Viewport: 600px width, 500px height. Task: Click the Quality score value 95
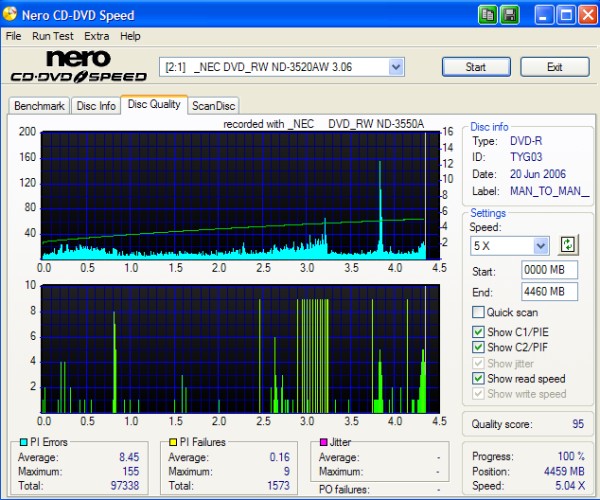578,424
